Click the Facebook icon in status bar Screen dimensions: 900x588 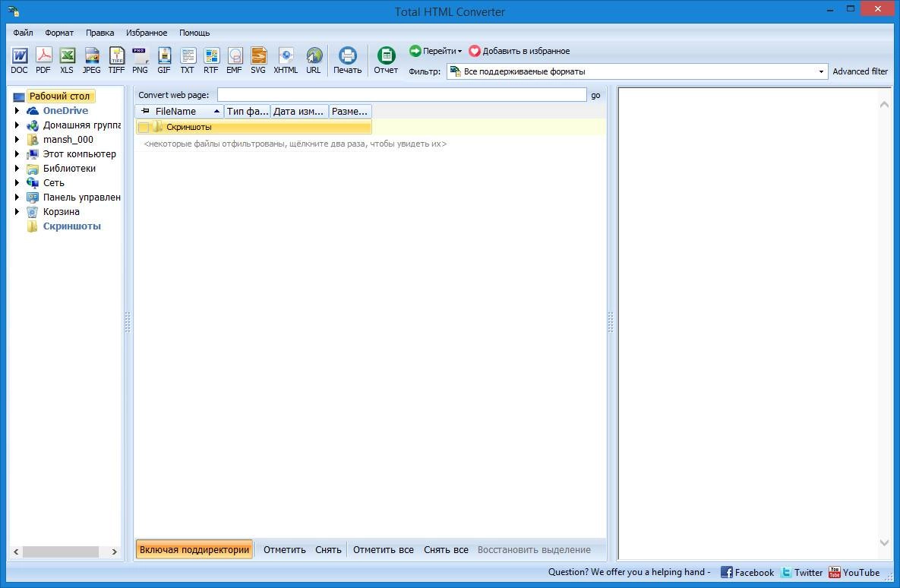[727, 572]
